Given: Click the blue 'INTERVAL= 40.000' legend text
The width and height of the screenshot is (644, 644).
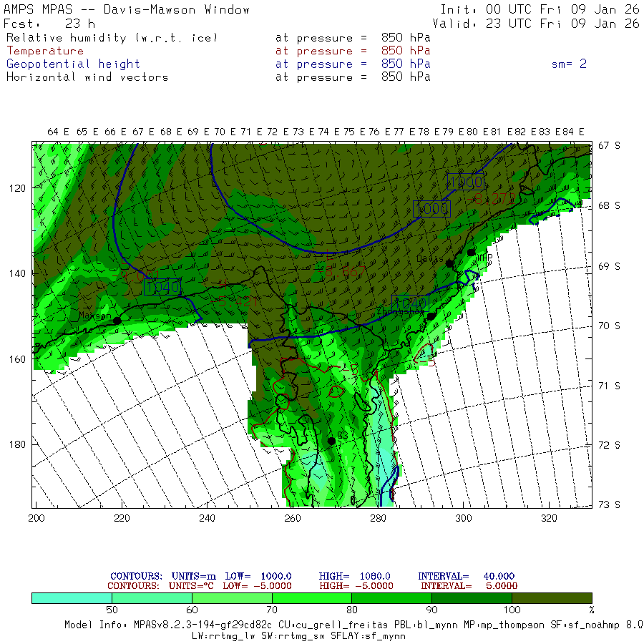Looking at the screenshot, I should click(466, 576).
